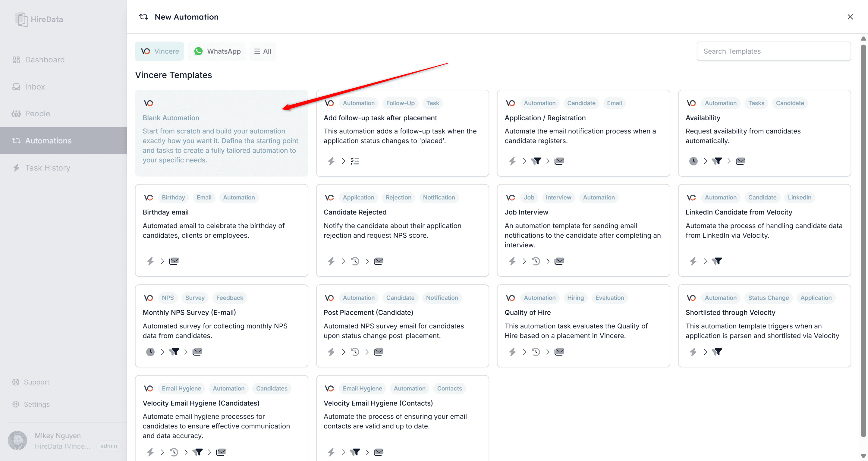Click filter icon on LinkedIn Candidate card
The height and width of the screenshot is (461, 868).
pyautogui.click(x=717, y=261)
